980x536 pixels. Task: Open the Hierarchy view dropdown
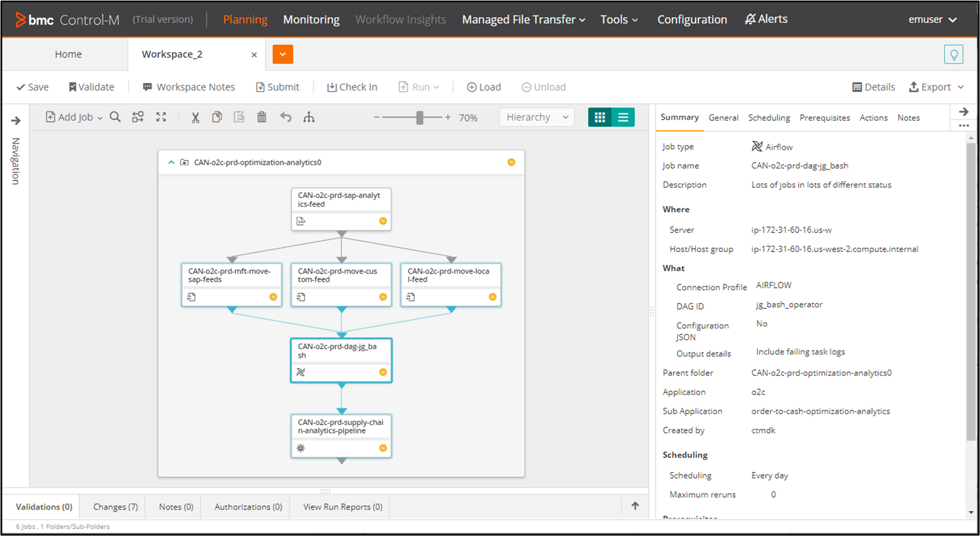(x=536, y=117)
